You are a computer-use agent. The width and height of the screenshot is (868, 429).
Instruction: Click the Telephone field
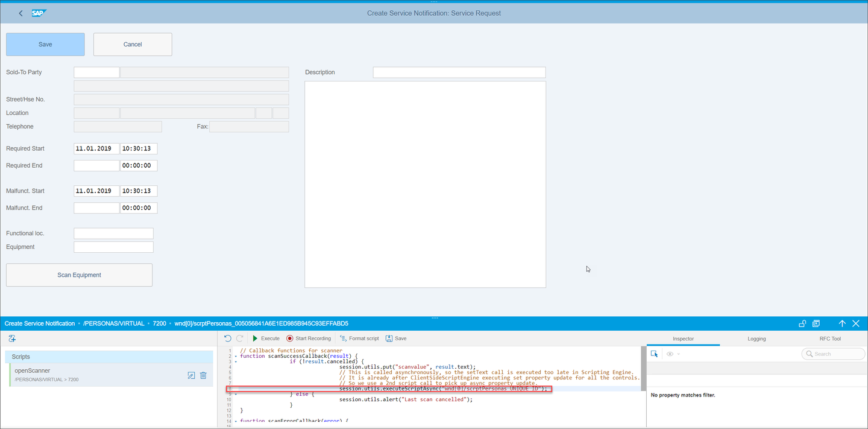[x=118, y=127]
